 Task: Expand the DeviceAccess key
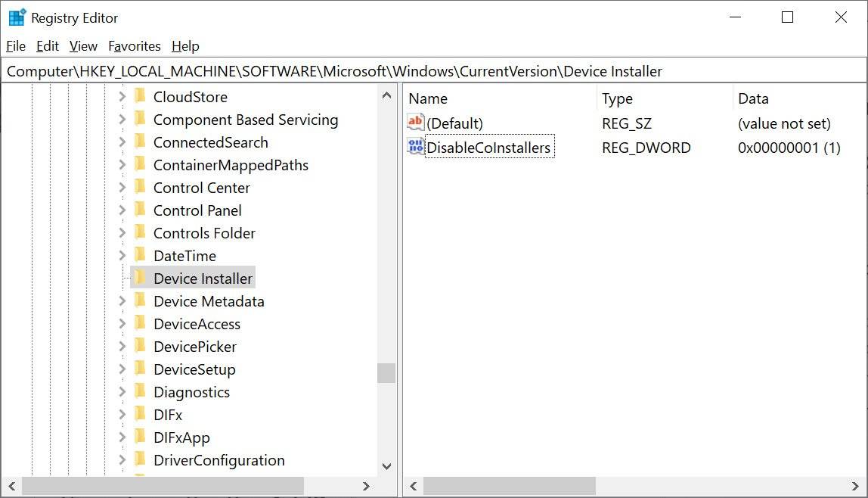point(122,323)
